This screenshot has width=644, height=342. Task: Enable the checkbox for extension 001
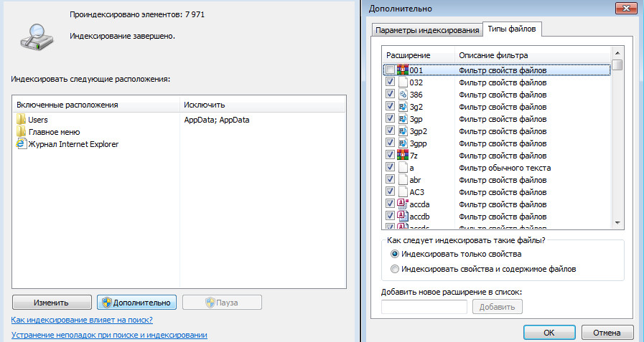click(389, 70)
